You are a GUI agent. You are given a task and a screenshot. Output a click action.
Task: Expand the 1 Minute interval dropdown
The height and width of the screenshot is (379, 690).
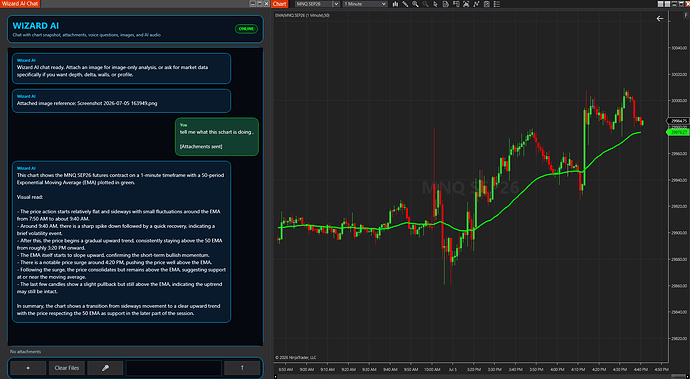365,4
